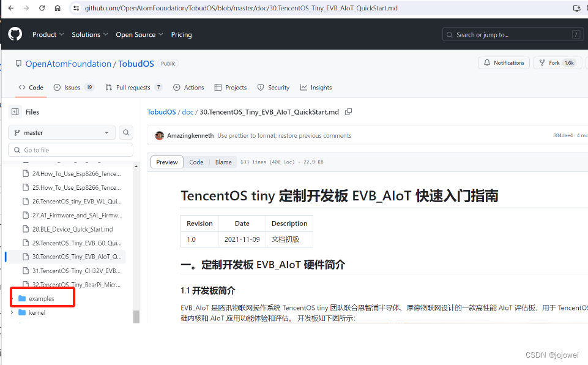Click the 2021-11-09 date cell
Image resolution: width=588 pixels, height=365 pixels.
point(242,239)
